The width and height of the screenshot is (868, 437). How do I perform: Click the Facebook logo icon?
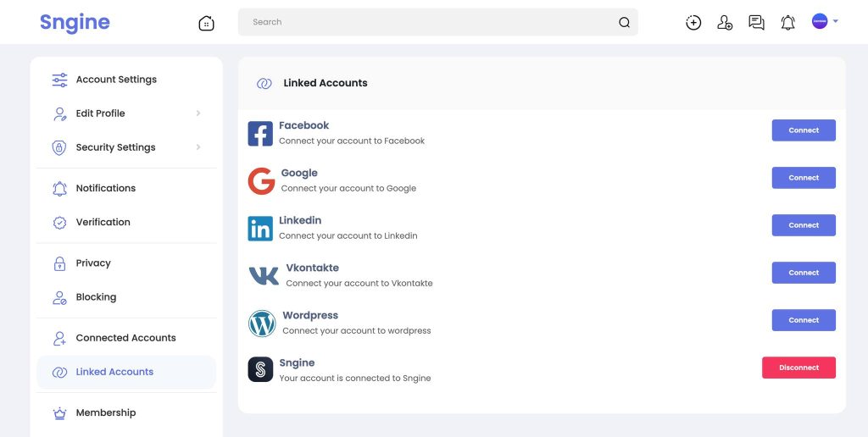point(260,133)
